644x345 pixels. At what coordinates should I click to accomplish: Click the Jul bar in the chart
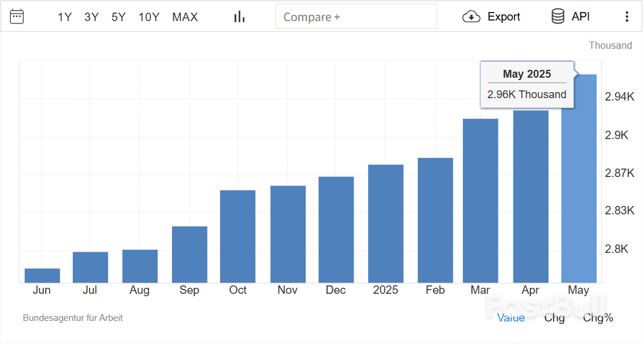pyautogui.click(x=90, y=267)
